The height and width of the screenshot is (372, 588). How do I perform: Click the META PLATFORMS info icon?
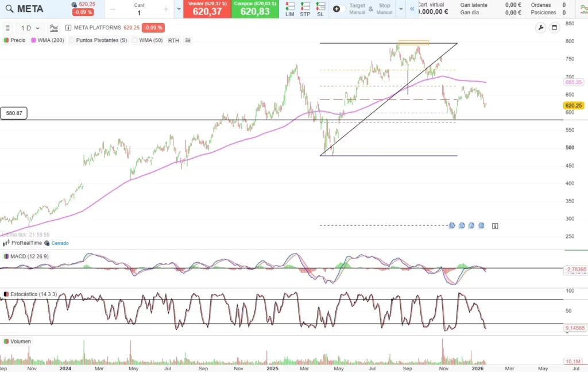[68, 28]
